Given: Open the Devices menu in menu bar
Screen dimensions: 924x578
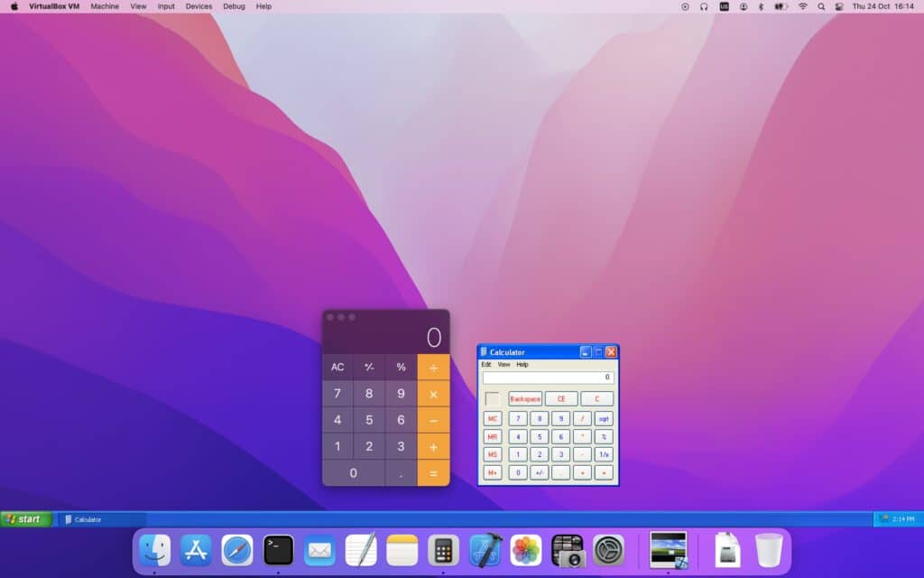Looking at the screenshot, I should pyautogui.click(x=199, y=6).
